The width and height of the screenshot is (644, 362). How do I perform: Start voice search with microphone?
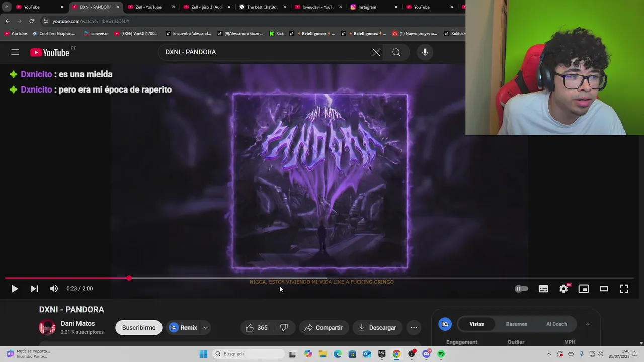tap(425, 52)
